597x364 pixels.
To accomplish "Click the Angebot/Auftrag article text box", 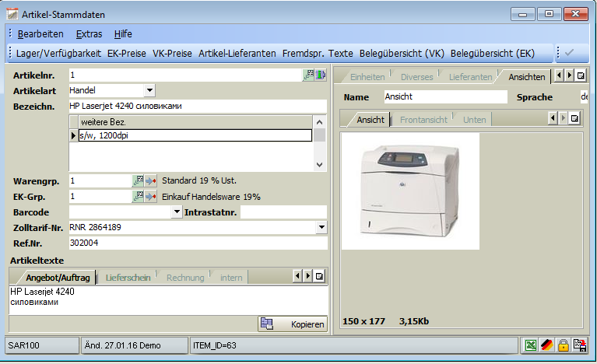I will point(168,299).
